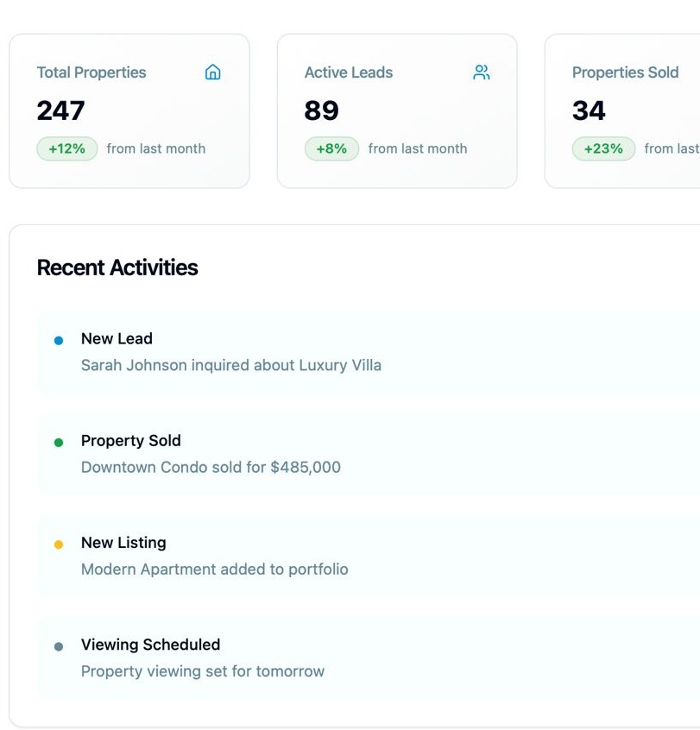Click the +12% growth badge
Screen dimensions: 700x730
pos(67,148)
